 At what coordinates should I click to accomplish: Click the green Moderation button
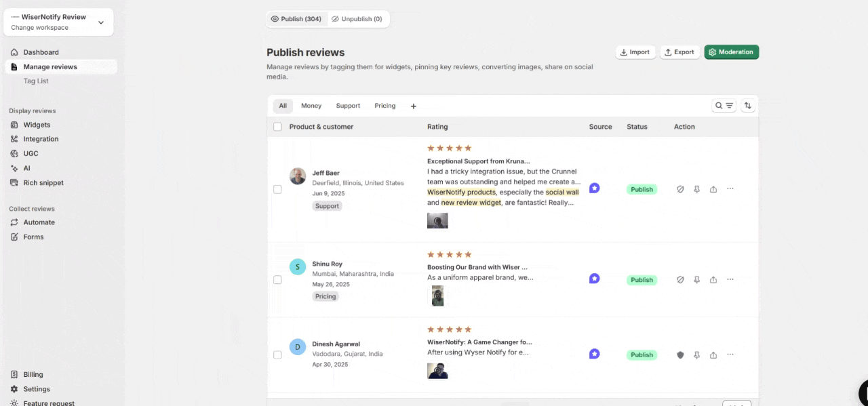coord(731,52)
